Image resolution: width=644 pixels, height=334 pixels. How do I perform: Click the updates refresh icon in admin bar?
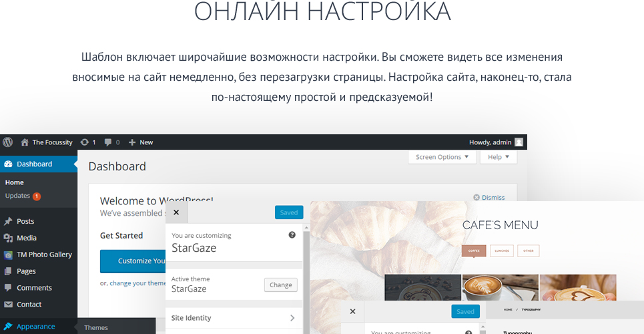click(85, 142)
